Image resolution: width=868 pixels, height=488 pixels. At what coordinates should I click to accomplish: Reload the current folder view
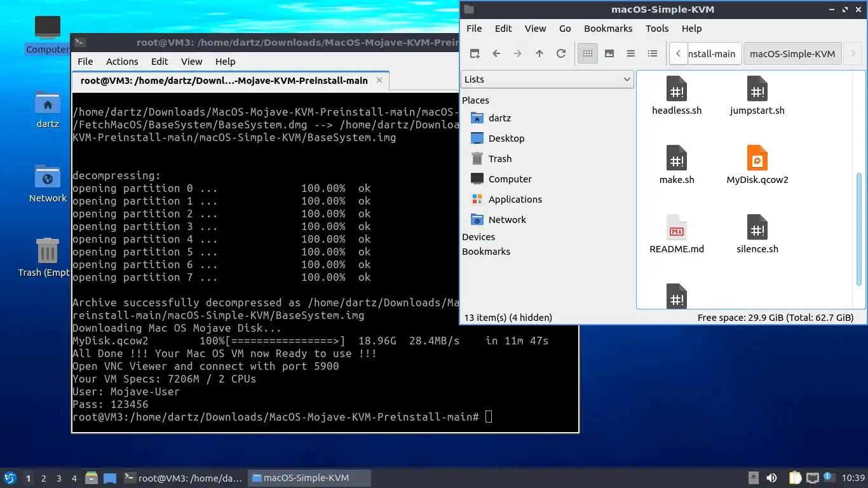tap(561, 53)
